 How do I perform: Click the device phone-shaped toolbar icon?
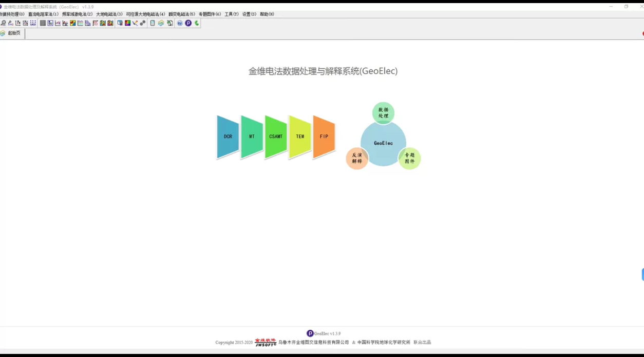153,23
